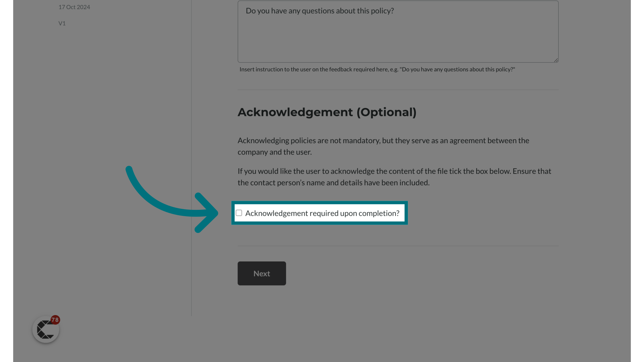Enable acknowledgement required upon completion
This screenshot has width=644, height=362.
tap(239, 213)
